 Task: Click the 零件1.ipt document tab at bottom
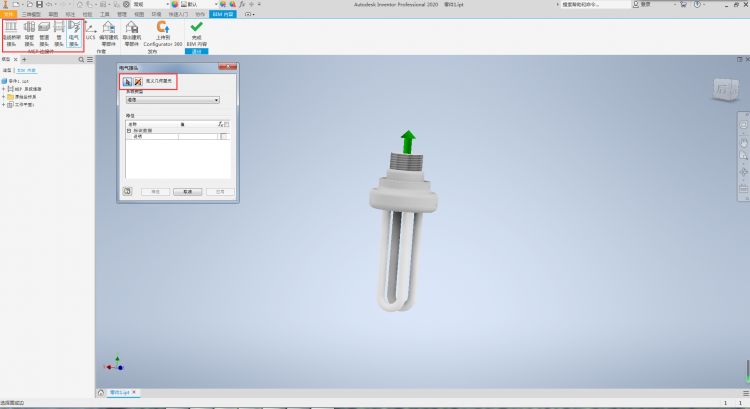[119, 393]
